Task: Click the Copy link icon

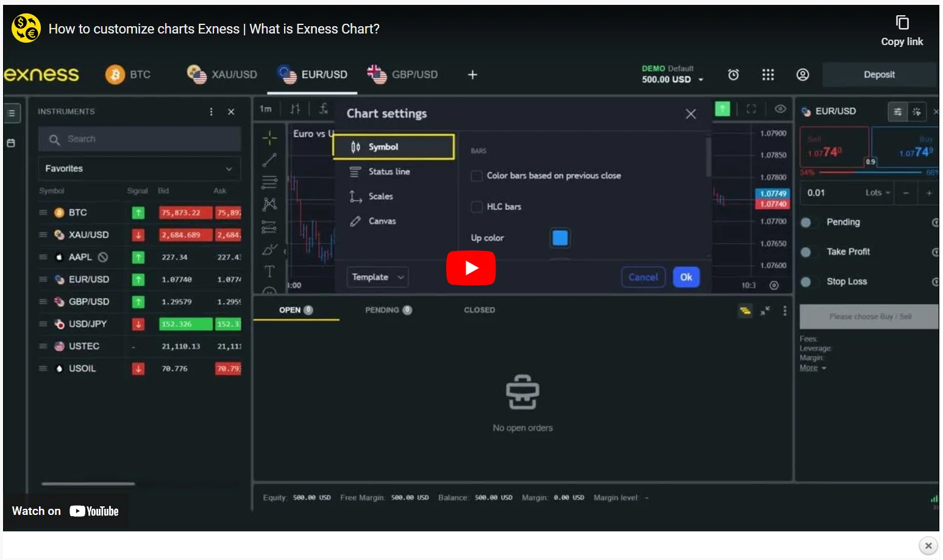Action: [902, 23]
